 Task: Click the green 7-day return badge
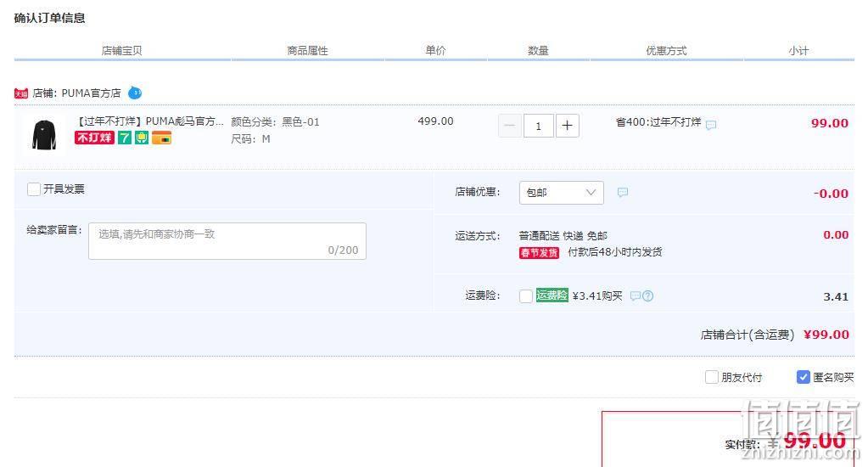point(125,138)
